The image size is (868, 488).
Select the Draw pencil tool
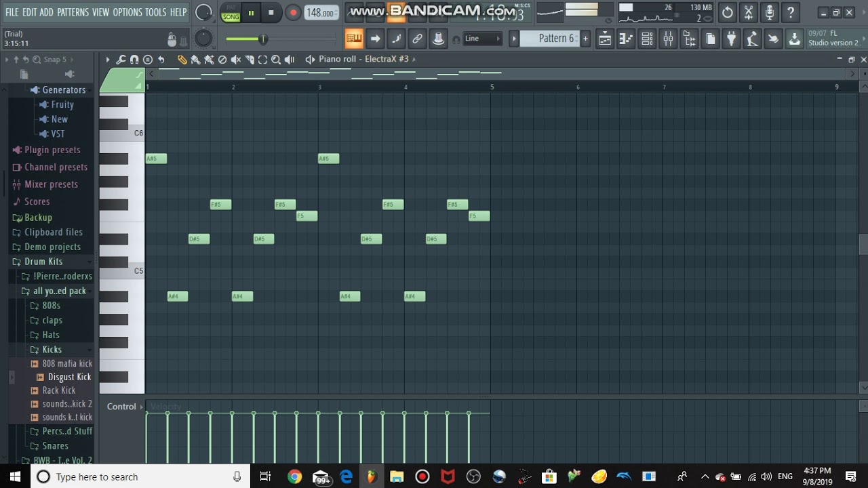(x=182, y=60)
